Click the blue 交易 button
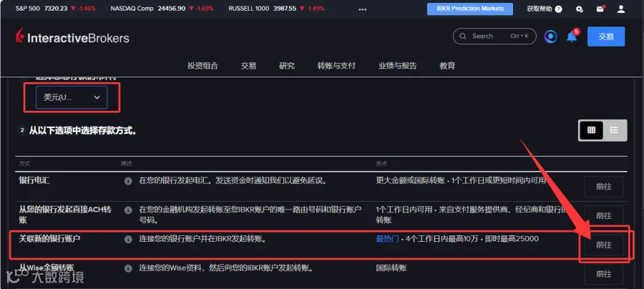The height and width of the screenshot is (289, 644). [x=606, y=36]
